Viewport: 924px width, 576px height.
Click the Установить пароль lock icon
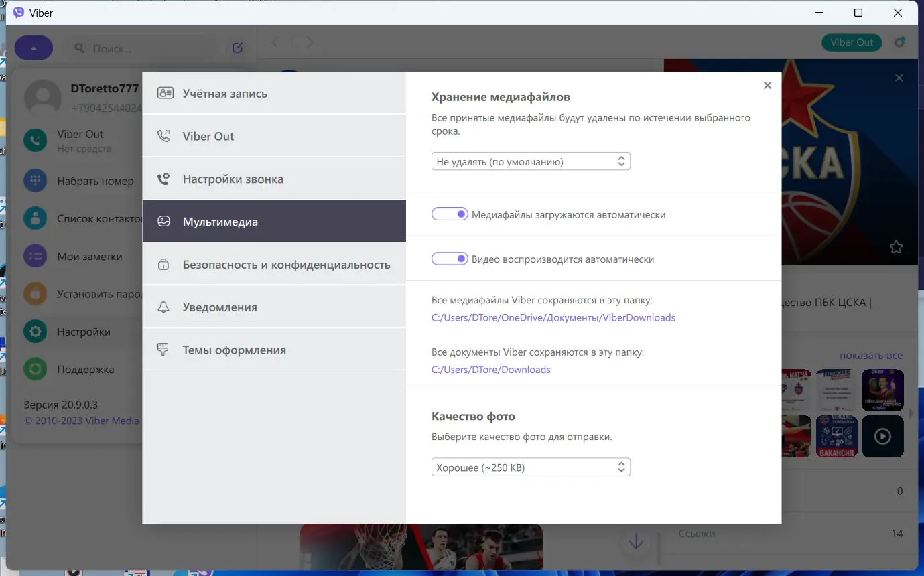point(35,293)
